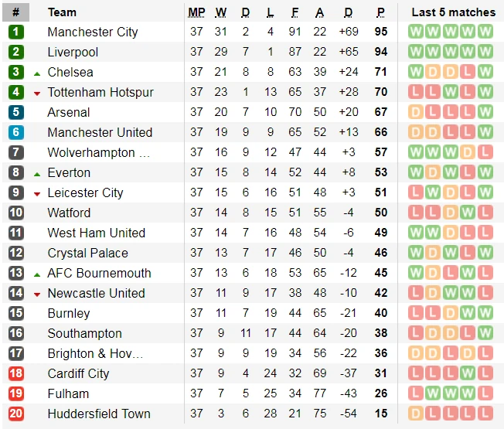Click the Last 5 matches header
504x429 pixels.
point(454,12)
